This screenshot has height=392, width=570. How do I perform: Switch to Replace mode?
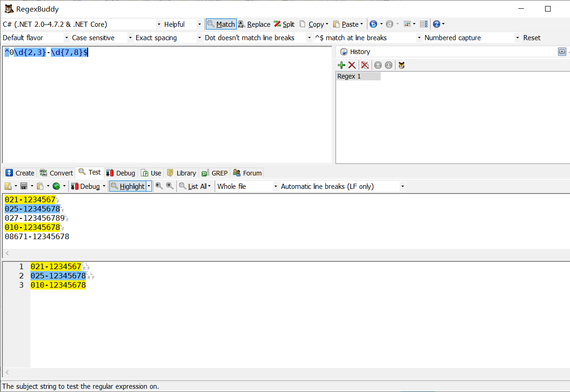254,24
